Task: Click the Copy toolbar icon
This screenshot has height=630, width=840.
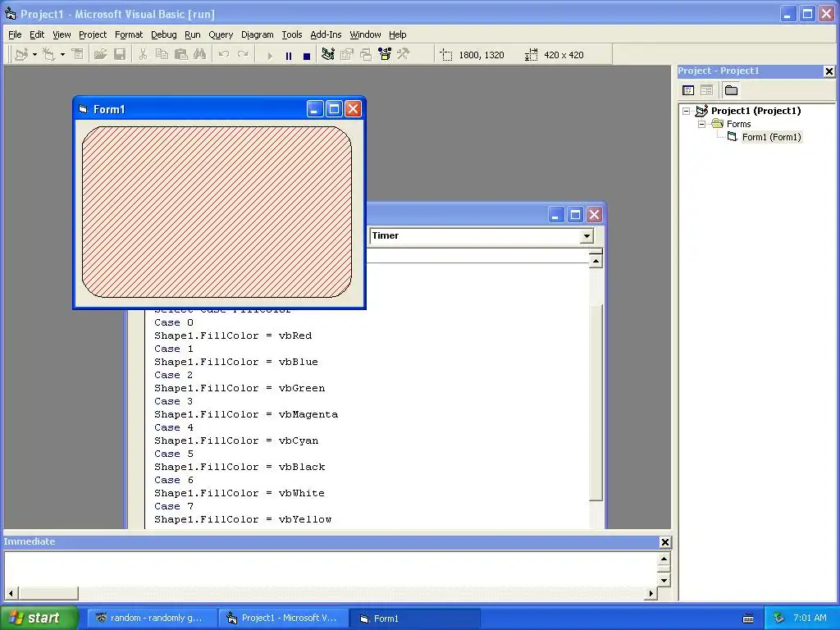Action: click(x=162, y=54)
